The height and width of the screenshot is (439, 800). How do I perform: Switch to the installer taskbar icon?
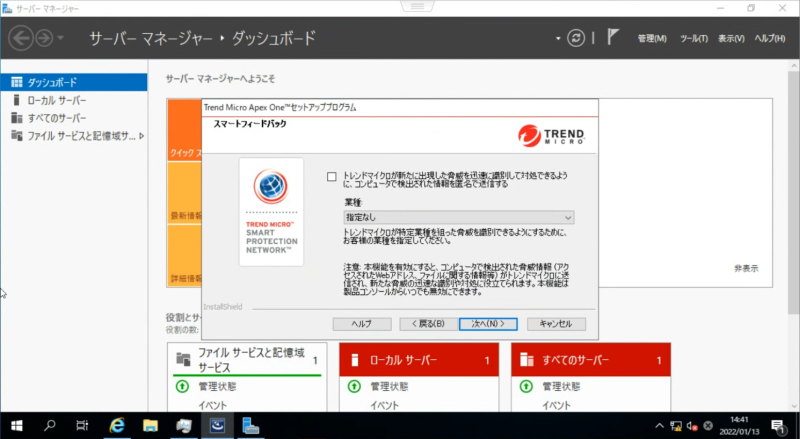pos(184,426)
